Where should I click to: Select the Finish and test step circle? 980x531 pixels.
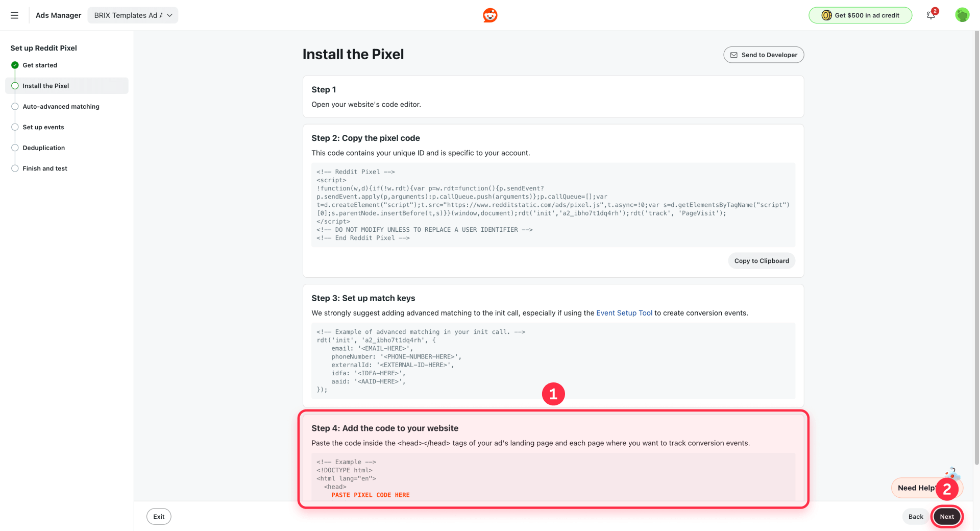coord(15,168)
